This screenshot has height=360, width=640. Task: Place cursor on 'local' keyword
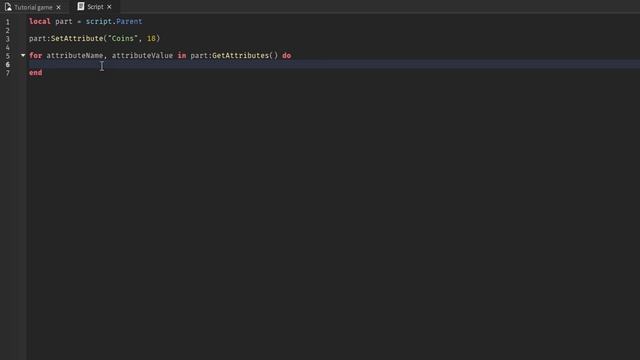click(x=40, y=21)
